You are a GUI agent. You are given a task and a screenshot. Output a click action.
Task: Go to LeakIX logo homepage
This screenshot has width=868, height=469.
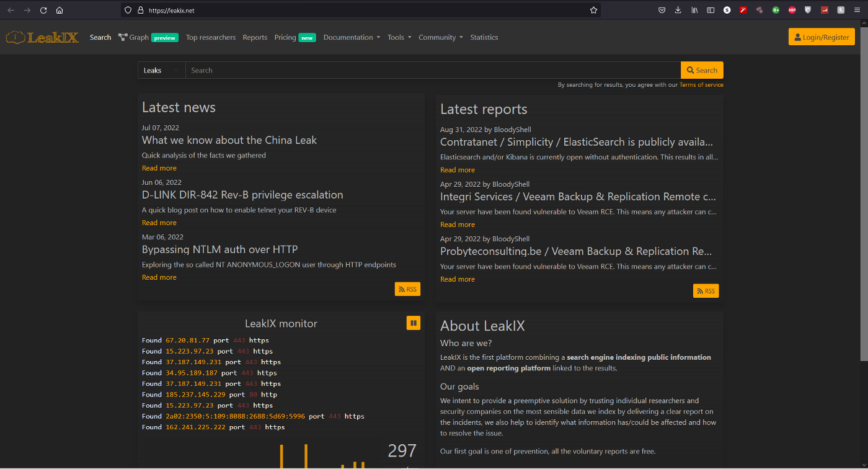[42, 37]
